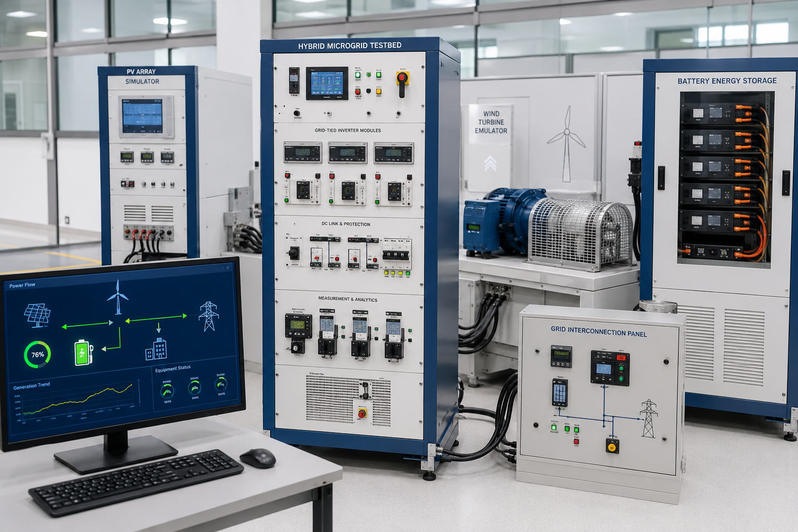Click the pylon symbol on Grid Interconnection Panel
Screen dimensions: 798x532
click(648, 419)
